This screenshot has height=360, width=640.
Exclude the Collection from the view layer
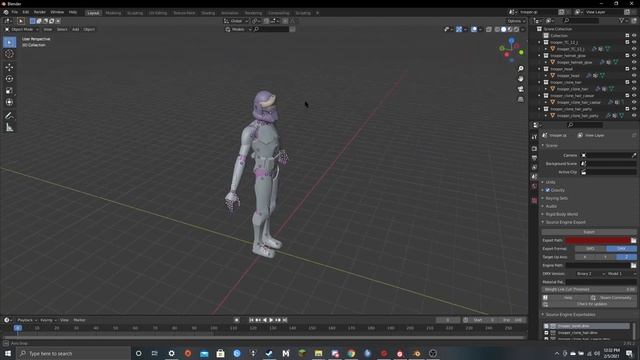(x=627, y=36)
